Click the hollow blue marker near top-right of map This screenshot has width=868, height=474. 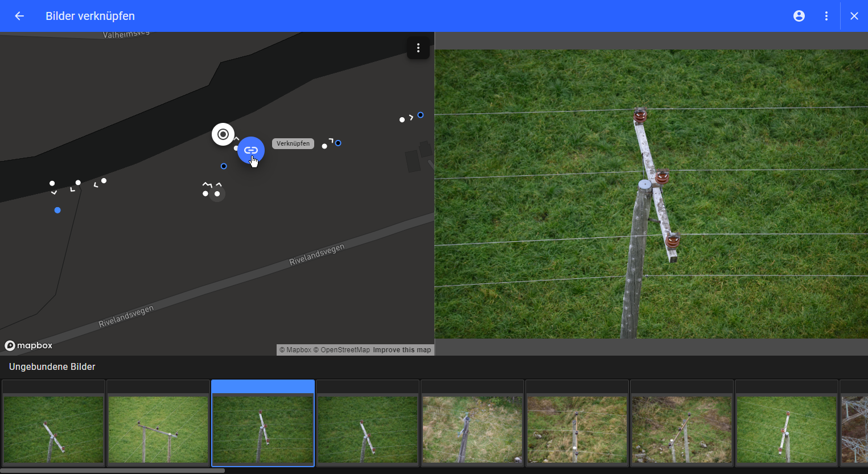click(421, 115)
